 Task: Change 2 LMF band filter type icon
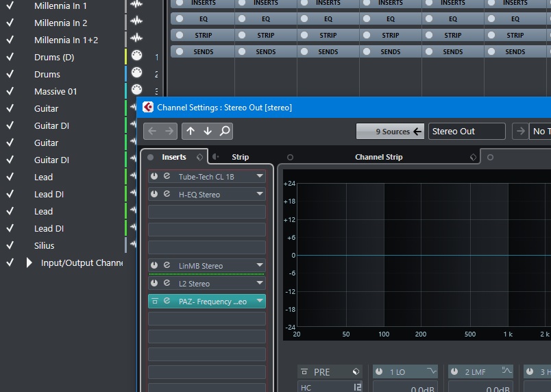tap(506, 371)
